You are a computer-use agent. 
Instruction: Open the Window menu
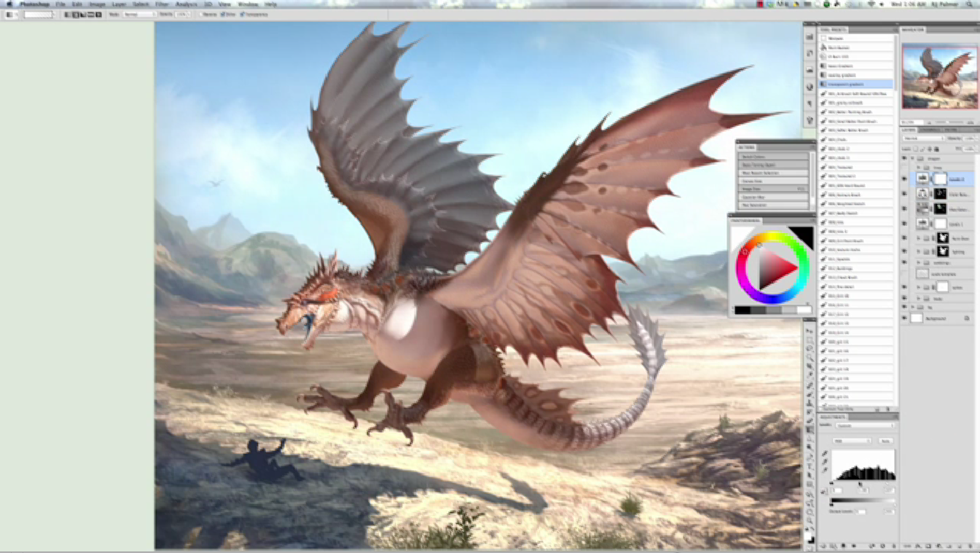point(248,4)
